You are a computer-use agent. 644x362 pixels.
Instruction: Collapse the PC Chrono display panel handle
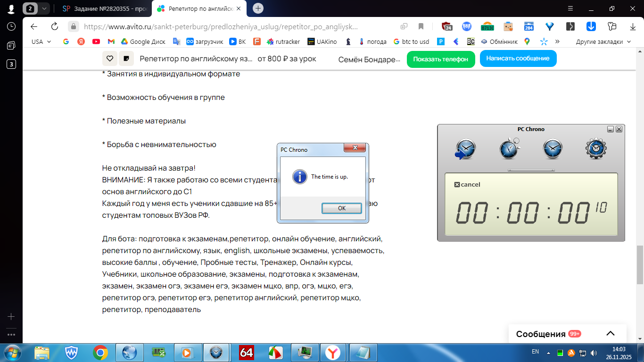click(531, 170)
